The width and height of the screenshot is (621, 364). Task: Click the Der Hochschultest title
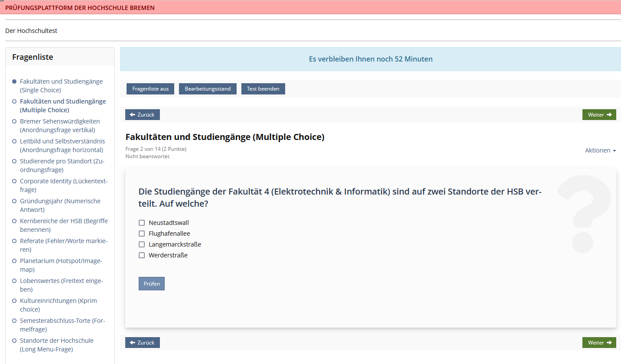(x=31, y=31)
